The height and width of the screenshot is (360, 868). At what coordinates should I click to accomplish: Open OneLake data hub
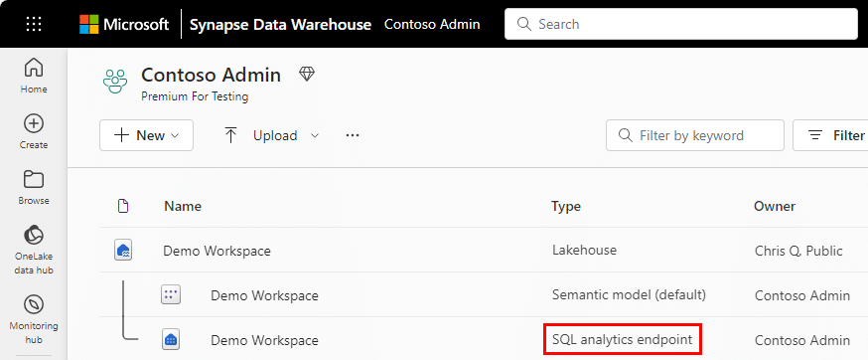pyautogui.click(x=34, y=251)
